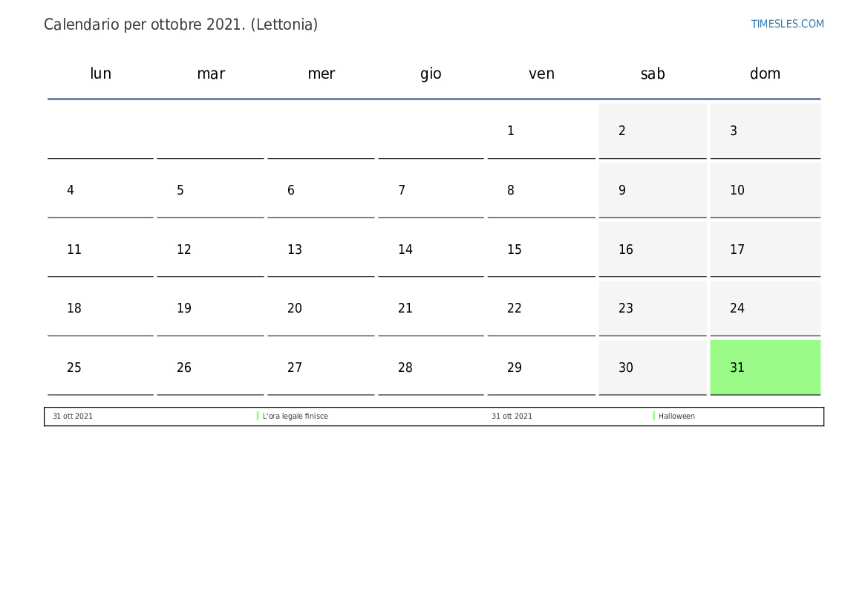Select the L'ora legale finisce entry
The width and height of the screenshot is (868, 614).
295,417
